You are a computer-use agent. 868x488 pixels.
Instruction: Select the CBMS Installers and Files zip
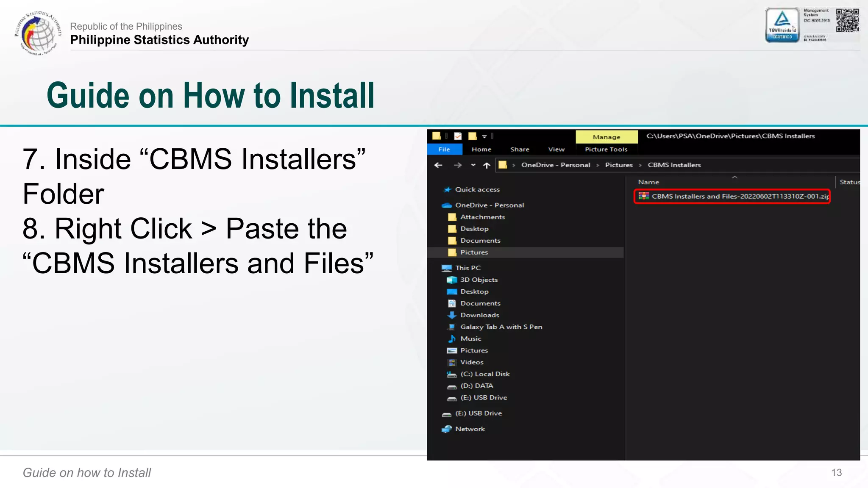coord(732,197)
